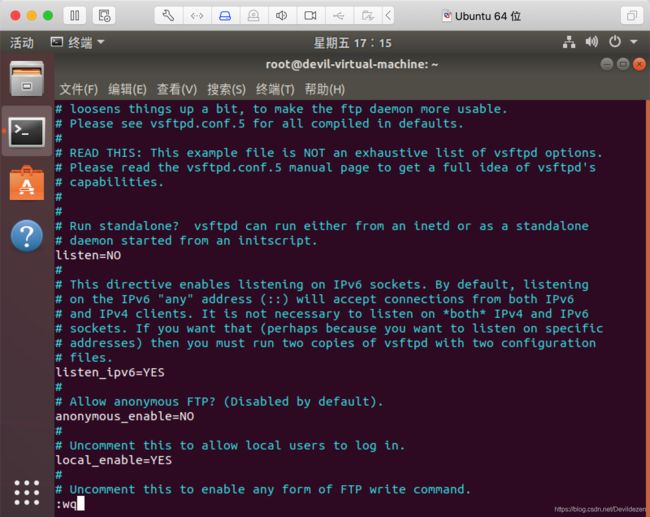The height and width of the screenshot is (517, 650).
Task: Click the :wq command line
Action: (x=70, y=504)
